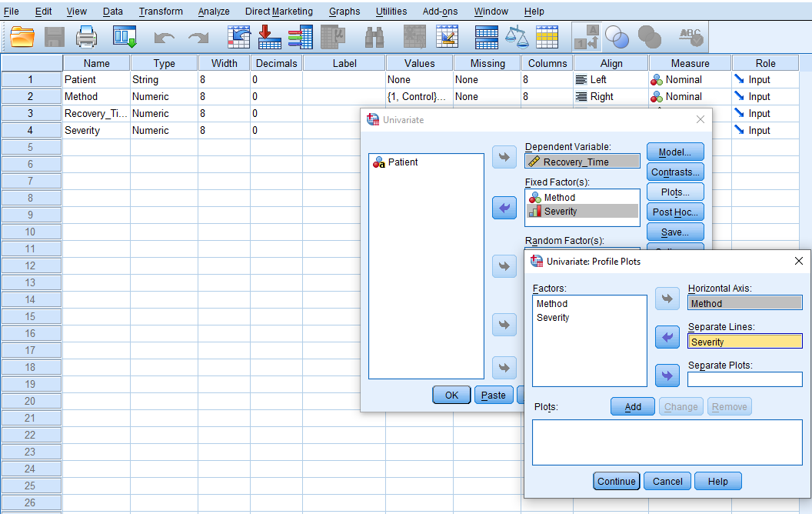Open the Recall dialog toolbar icon
Screen dimensions: 812x514
pyautogui.click(x=125, y=37)
